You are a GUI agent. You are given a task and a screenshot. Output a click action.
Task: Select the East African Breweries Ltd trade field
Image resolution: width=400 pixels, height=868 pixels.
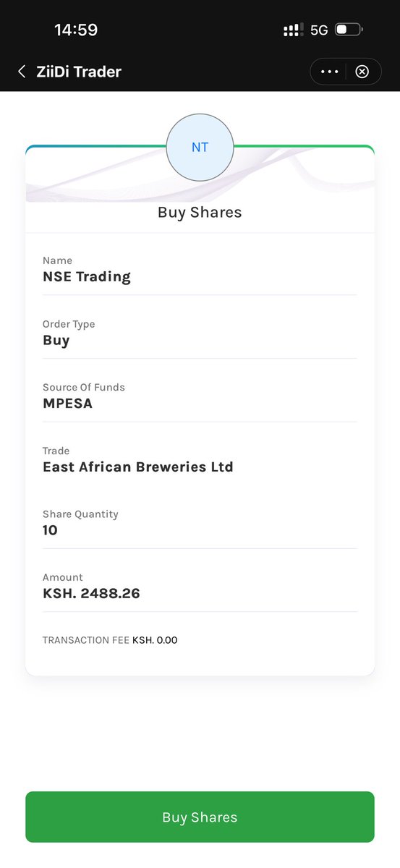[x=200, y=460]
